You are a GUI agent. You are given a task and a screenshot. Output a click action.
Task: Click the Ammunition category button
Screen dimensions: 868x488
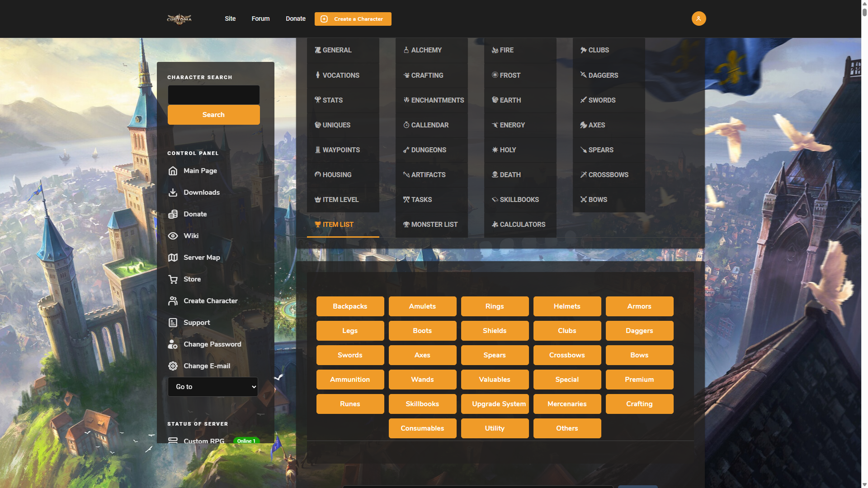(x=350, y=380)
